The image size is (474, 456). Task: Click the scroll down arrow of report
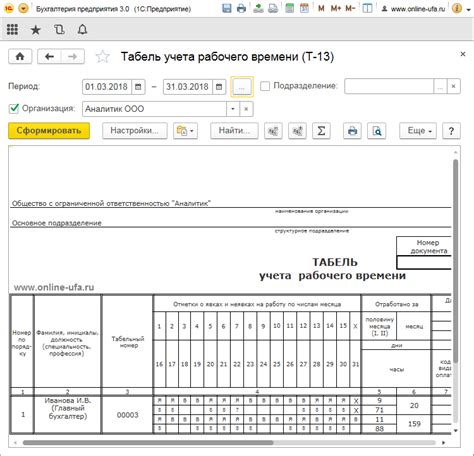[456, 431]
